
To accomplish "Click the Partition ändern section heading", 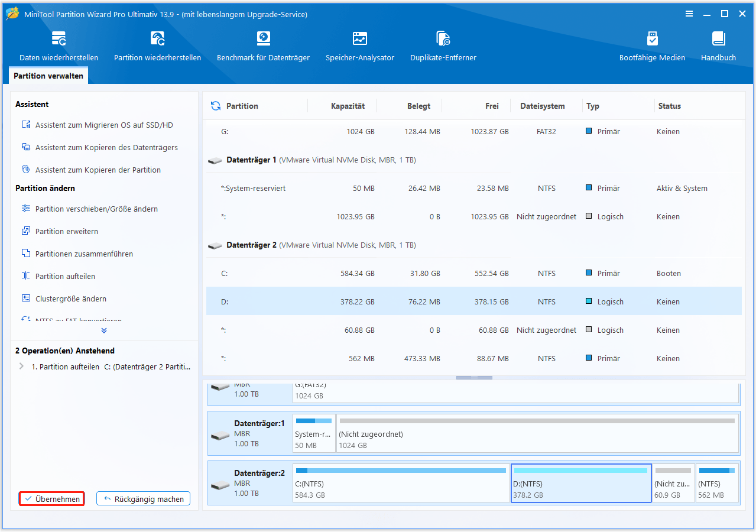I will [x=45, y=189].
